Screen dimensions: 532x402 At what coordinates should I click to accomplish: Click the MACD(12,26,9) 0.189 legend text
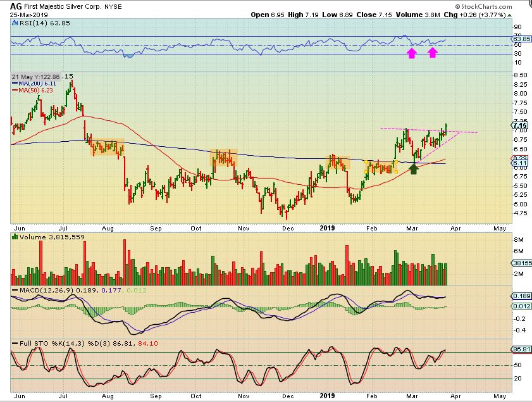pyautogui.click(x=59, y=291)
